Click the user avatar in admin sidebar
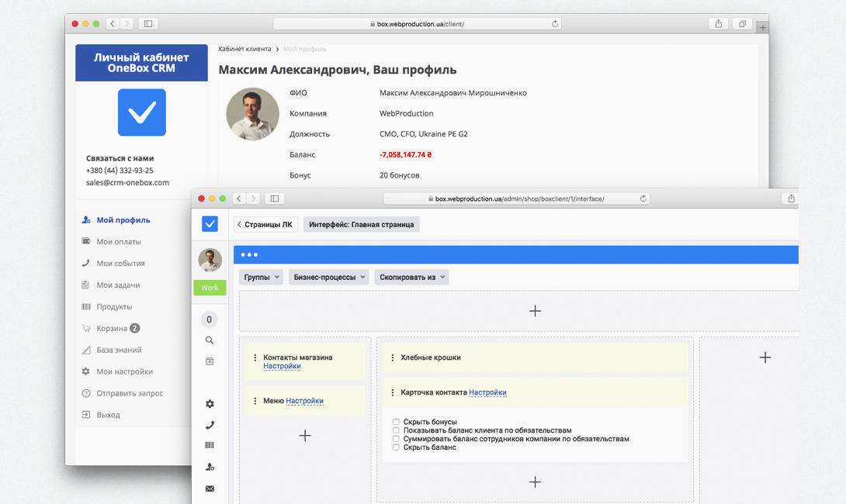Screen dimensions: 846x504 click(210, 260)
